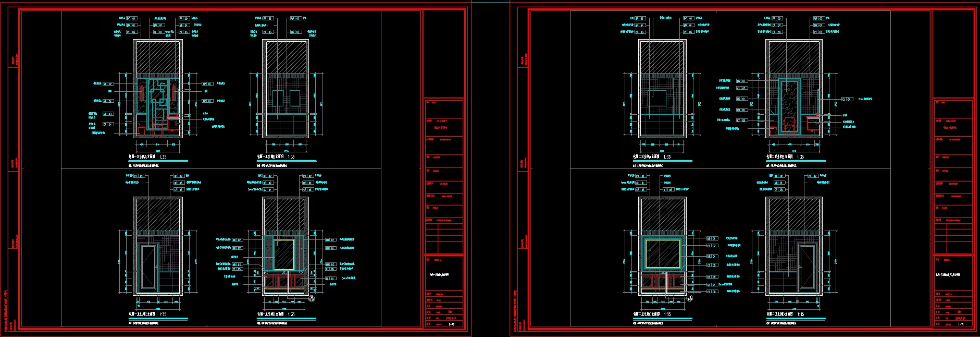The width and height of the screenshot is (980, 337).
Task: Click the circular detail marker on the left sheet
Action: pyautogui.click(x=312, y=298)
